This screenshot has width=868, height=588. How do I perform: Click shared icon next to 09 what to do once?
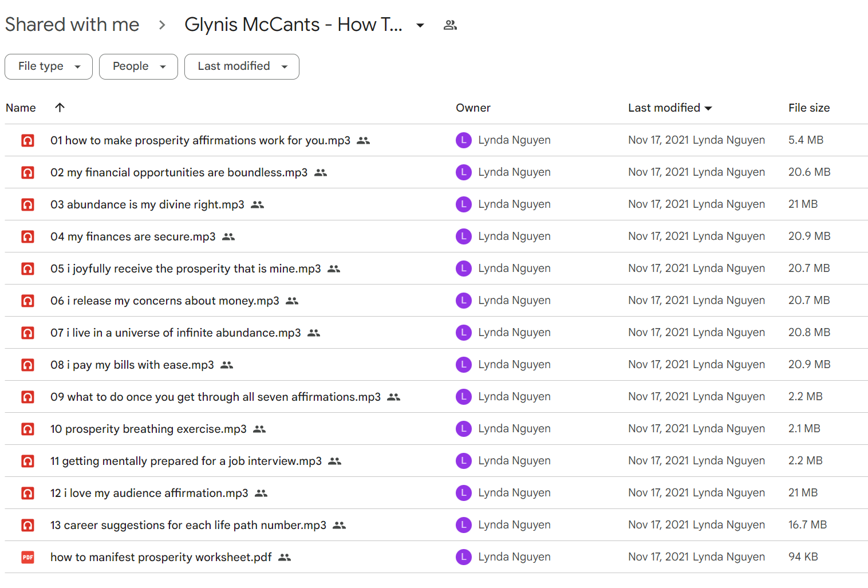click(x=393, y=397)
